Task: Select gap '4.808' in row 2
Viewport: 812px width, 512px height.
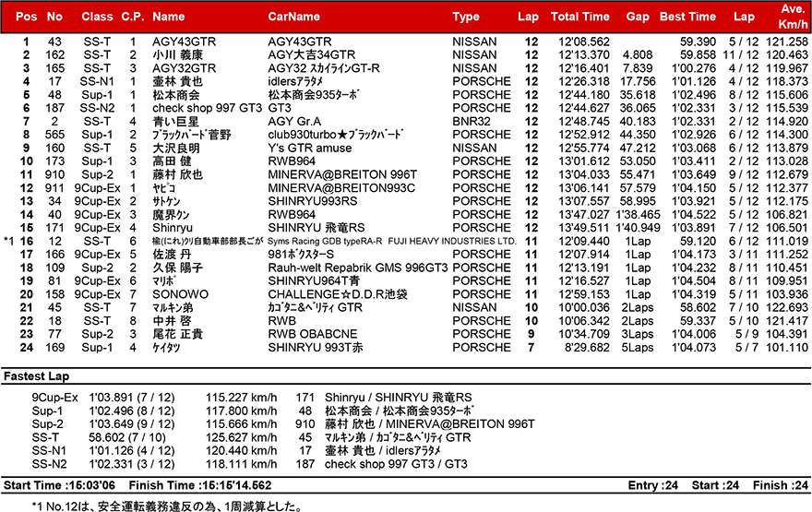Action: point(638,54)
